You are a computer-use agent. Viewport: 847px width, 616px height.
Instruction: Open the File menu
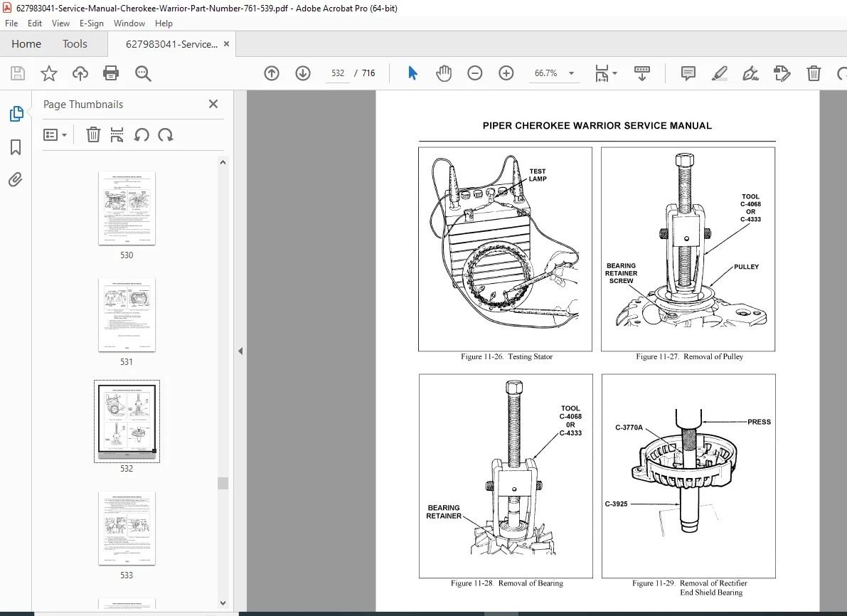coord(11,23)
